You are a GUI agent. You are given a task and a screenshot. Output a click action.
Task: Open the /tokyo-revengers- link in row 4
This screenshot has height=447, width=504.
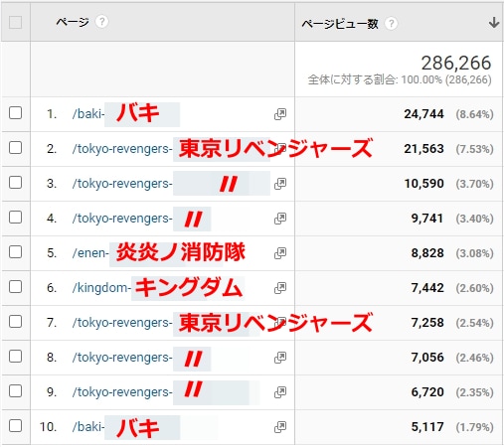tap(122, 219)
